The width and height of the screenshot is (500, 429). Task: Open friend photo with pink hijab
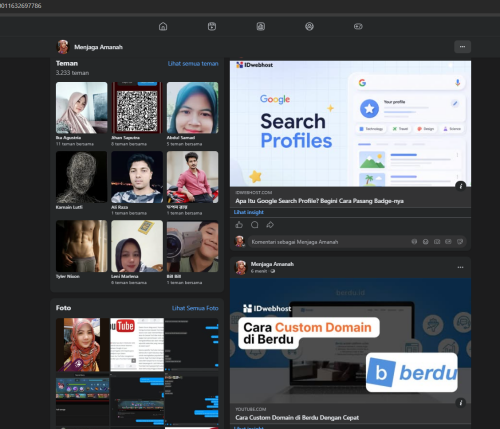[x=82, y=108]
